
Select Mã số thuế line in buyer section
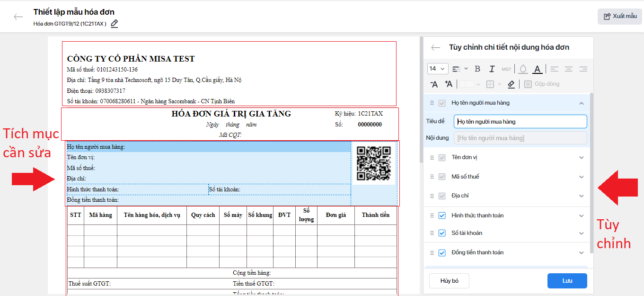click(209, 168)
